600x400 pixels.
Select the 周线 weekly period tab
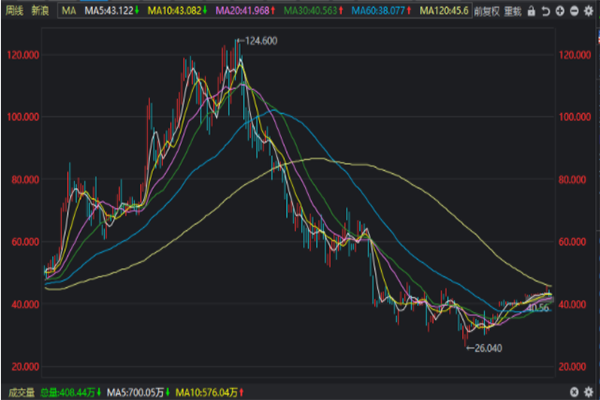click(14, 11)
